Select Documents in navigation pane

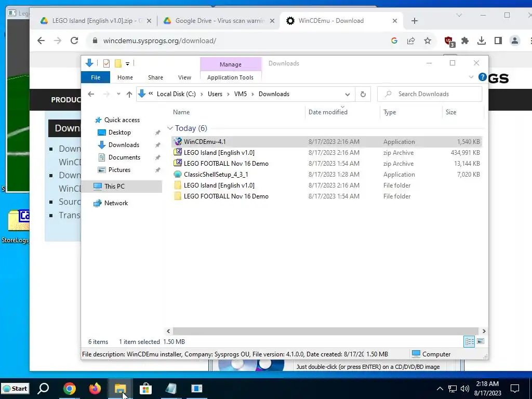click(x=124, y=157)
